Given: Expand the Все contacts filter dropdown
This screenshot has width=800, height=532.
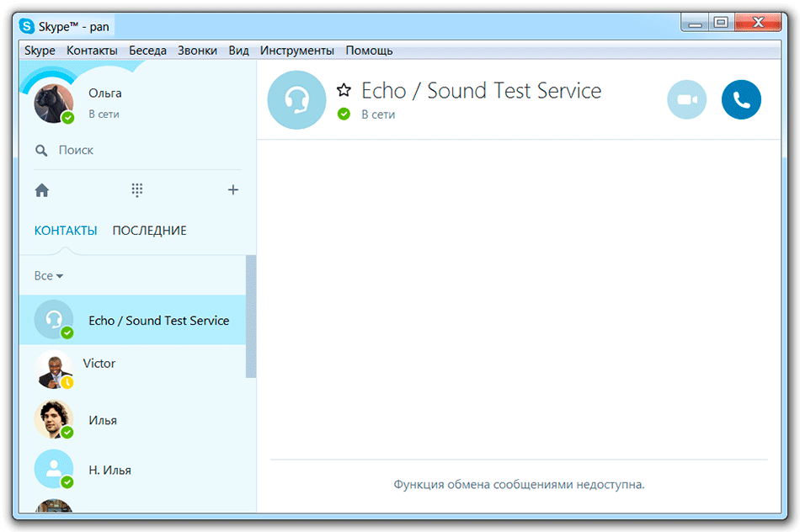Looking at the screenshot, I should pos(49,276).
